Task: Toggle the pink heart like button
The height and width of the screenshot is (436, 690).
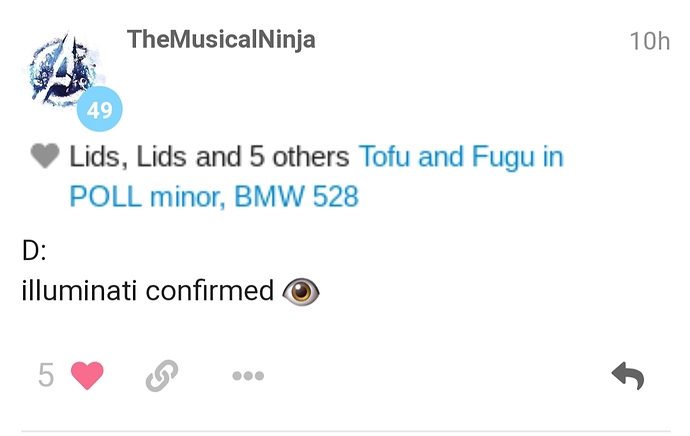Action: (87, 375)
